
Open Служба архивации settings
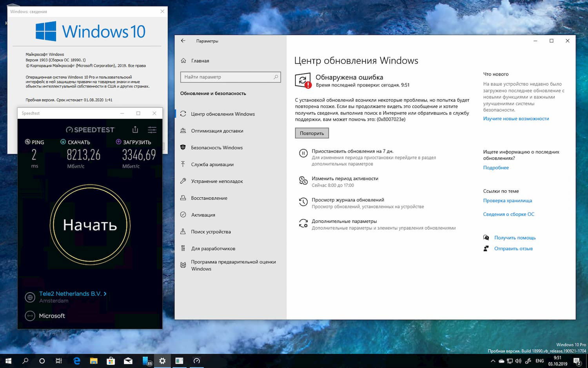[x=212, y=164]
